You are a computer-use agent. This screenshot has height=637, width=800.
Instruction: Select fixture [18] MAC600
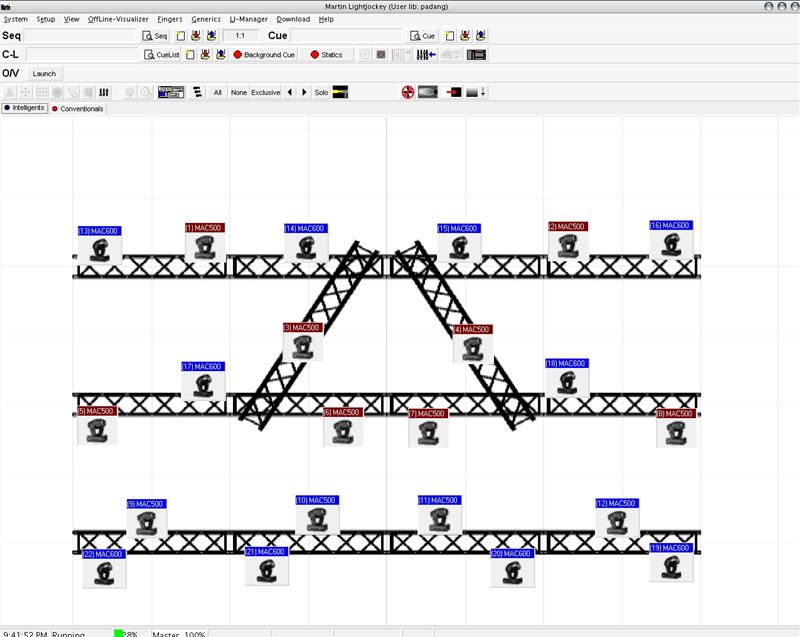[567, 378]
